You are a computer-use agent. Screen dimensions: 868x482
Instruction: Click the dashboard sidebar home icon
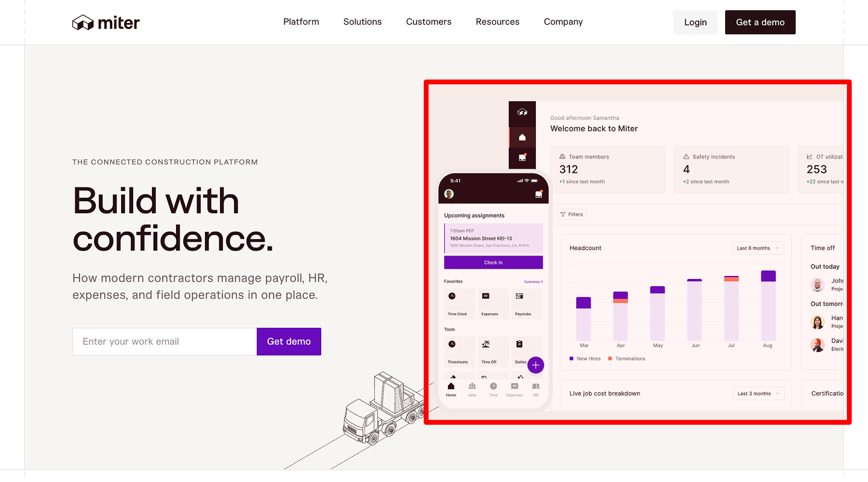pyautogui.click(x=522, y=137)
